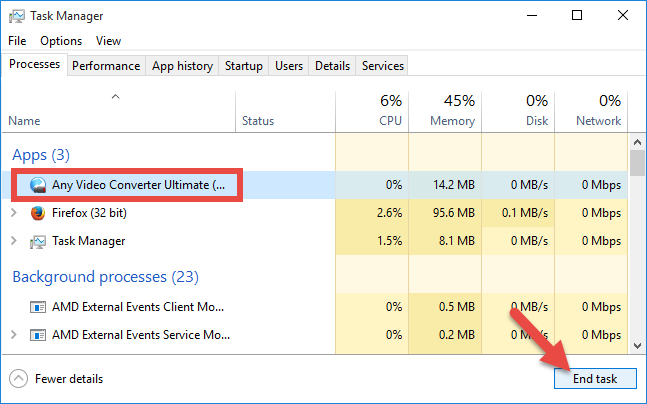This screenshot has width=647, height=404.
Task: Select the Any Video Converter Ultimate row
Action: click(316, 185)
